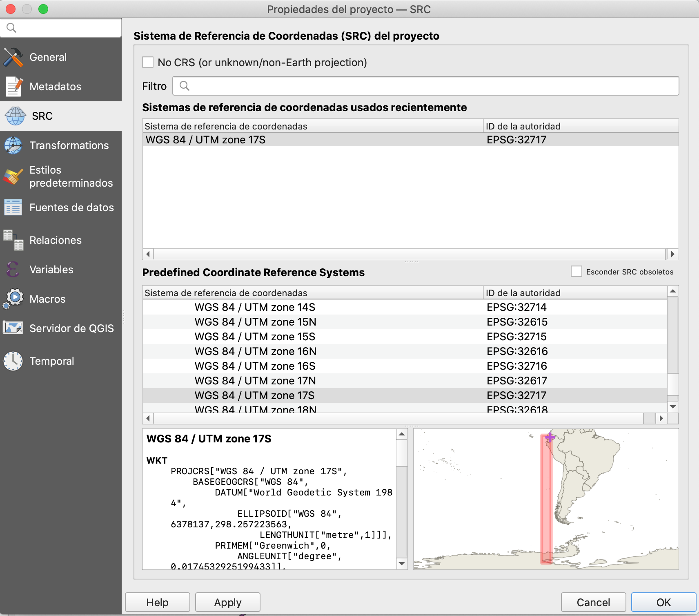Open the Variables epsilon icon
The height and width of the screenshot is (616, 699).
pos(13,270)
